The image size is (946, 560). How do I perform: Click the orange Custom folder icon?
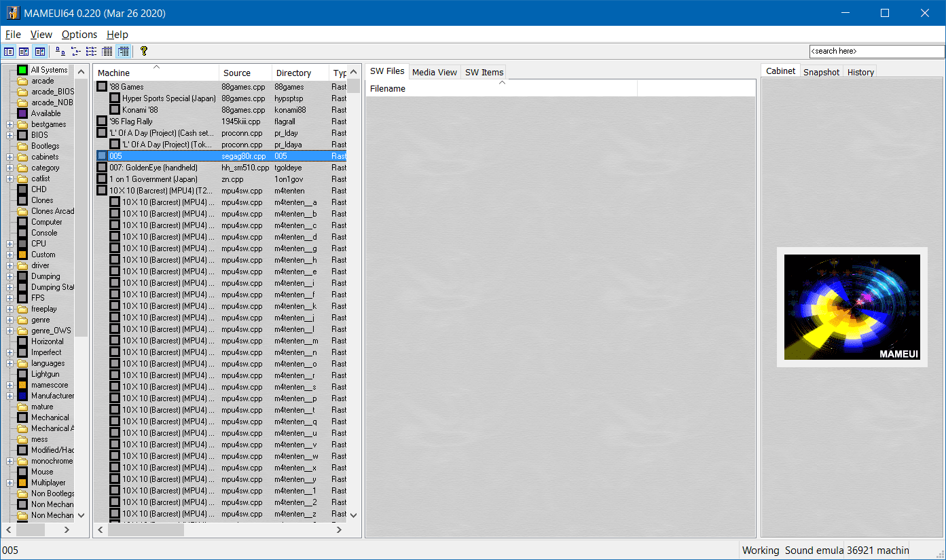pos(22,255)
